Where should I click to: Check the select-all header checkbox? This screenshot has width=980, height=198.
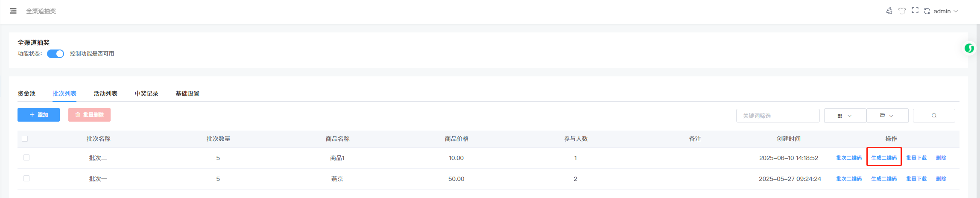[x=25, y=139]
